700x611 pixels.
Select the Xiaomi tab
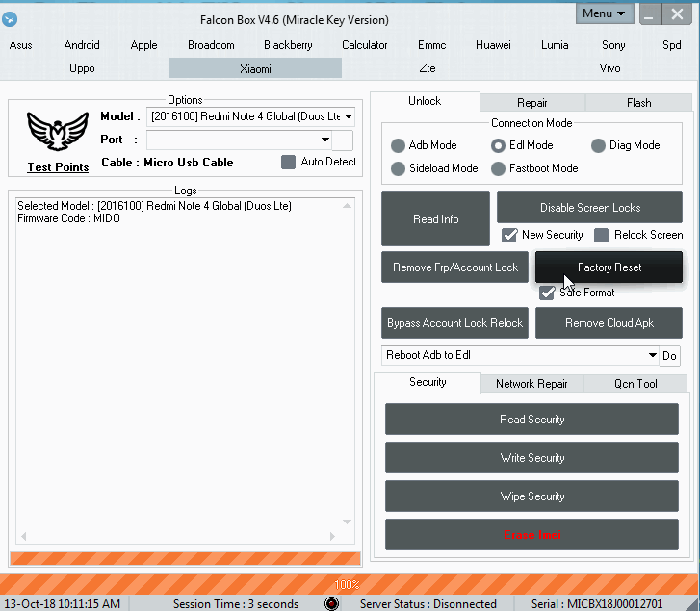[255, 68]
